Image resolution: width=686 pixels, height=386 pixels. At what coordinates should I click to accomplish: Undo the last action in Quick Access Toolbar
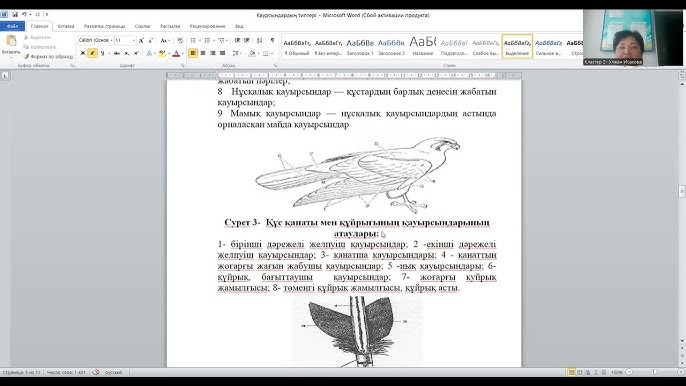pyautogui.click(x=24, y=15)
